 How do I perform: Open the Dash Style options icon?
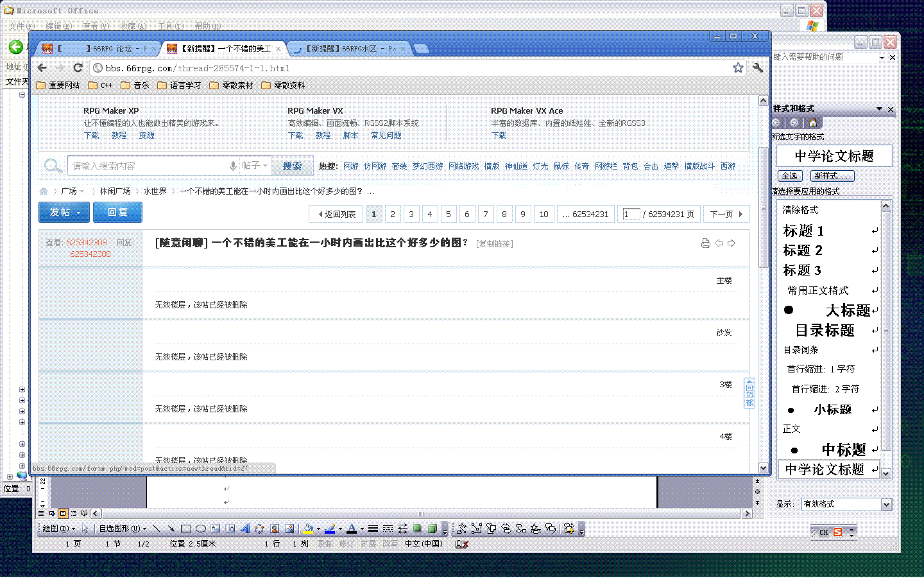click(x=388, y=529)
